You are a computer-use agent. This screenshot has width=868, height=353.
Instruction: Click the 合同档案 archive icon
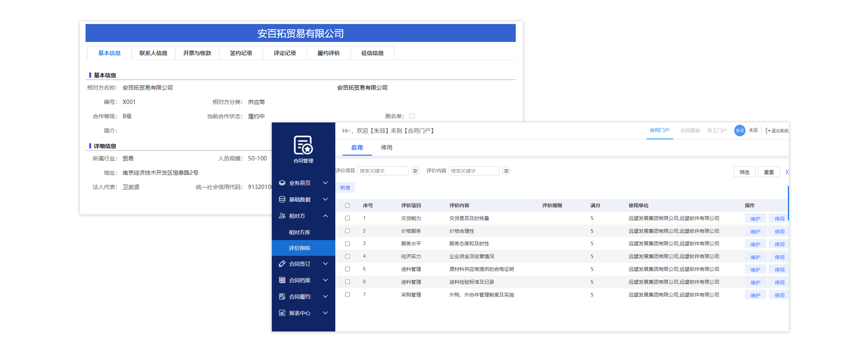[x=282, y=280]
